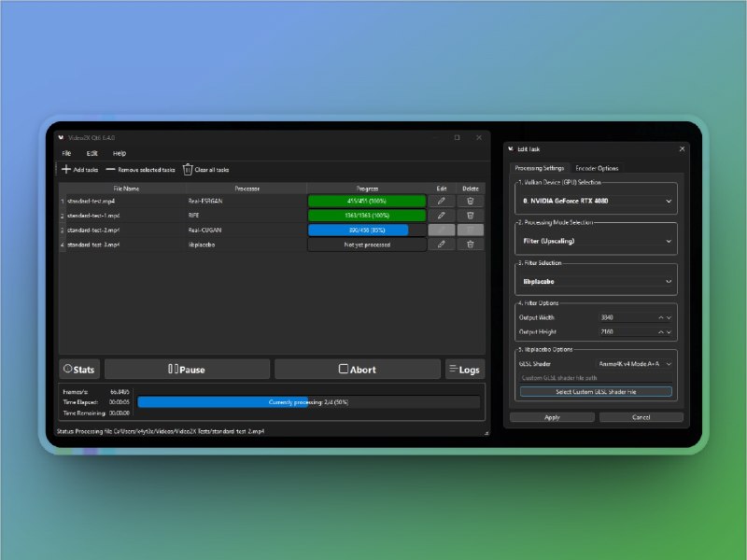The height and width of the screenshot is (560, 747).
Task: Delete the standard-test.mp4 task row
Action: [470, 201]
